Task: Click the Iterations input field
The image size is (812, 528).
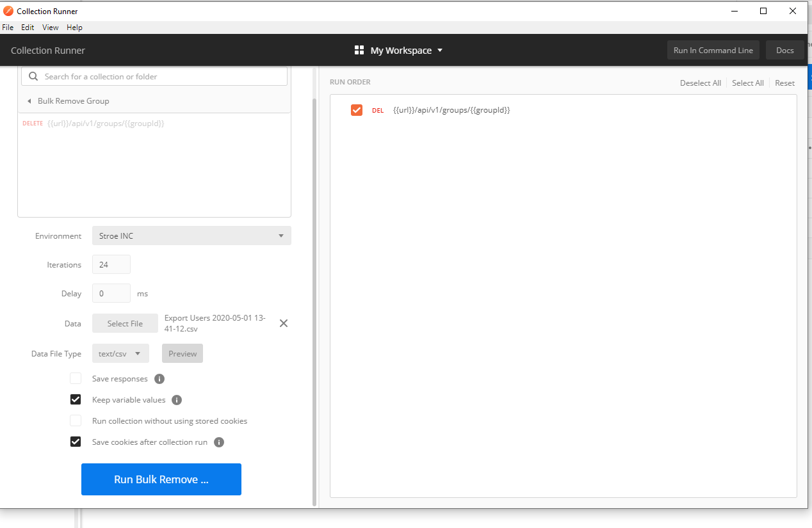Action: (x=111, y=265)
